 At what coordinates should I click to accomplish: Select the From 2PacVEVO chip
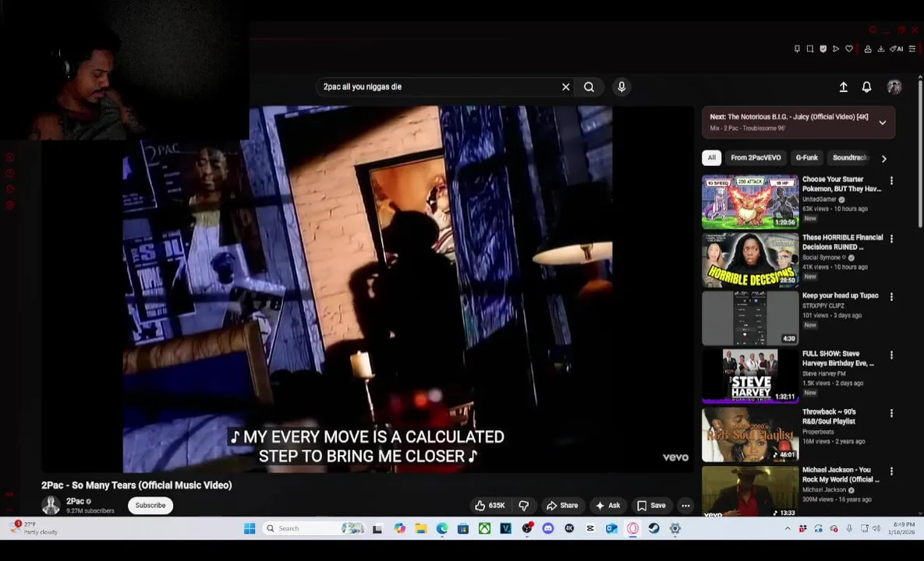pos(756,157)
